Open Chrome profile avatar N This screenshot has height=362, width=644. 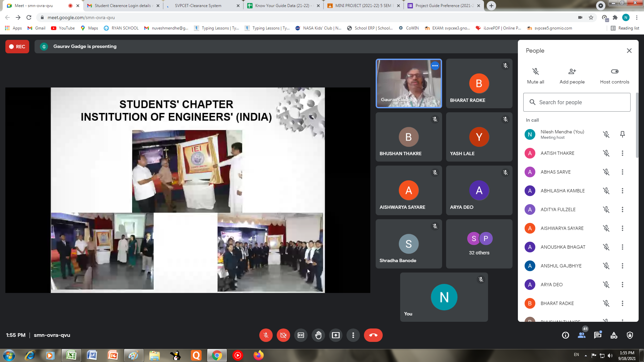pos(626,17)
